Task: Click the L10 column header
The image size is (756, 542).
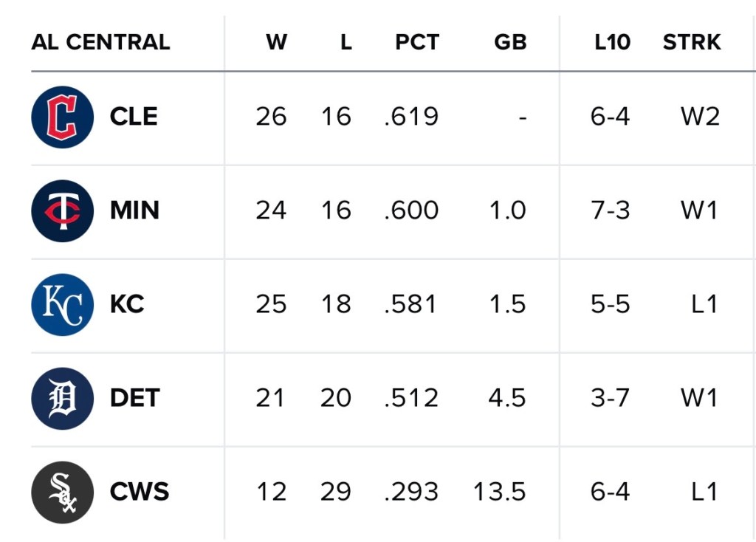Action: [x=612, y=42]
